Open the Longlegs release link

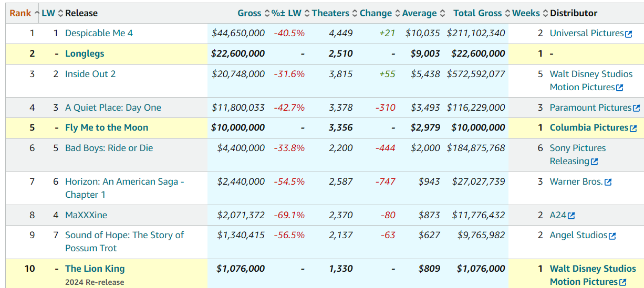[85, 54]
